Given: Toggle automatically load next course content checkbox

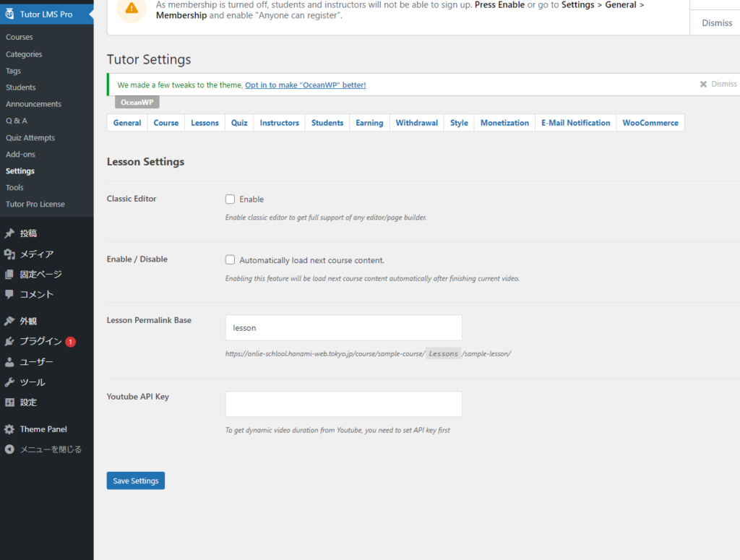Looking at the screenshot, I should pos(230,260).
